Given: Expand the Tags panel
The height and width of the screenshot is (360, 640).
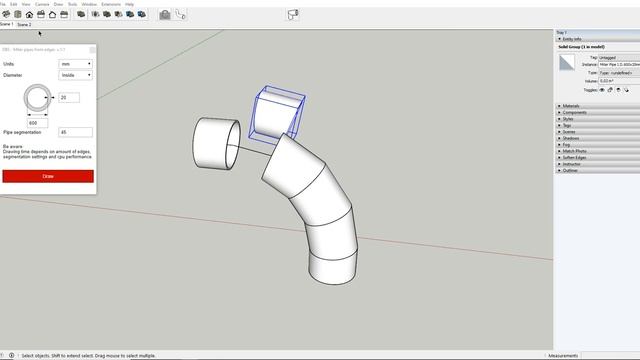Looking at the screenshot, I should point(598,126).
